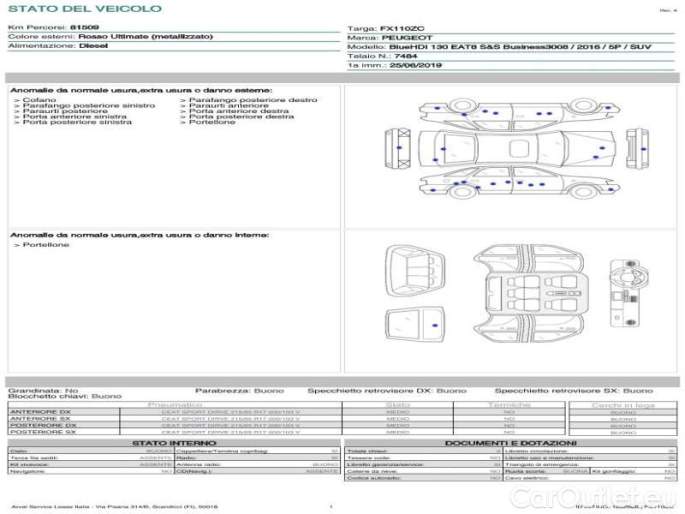685x514 pixels.
Task: Select the Km Percorsi value 81509
Action: (x=84, y=28)
